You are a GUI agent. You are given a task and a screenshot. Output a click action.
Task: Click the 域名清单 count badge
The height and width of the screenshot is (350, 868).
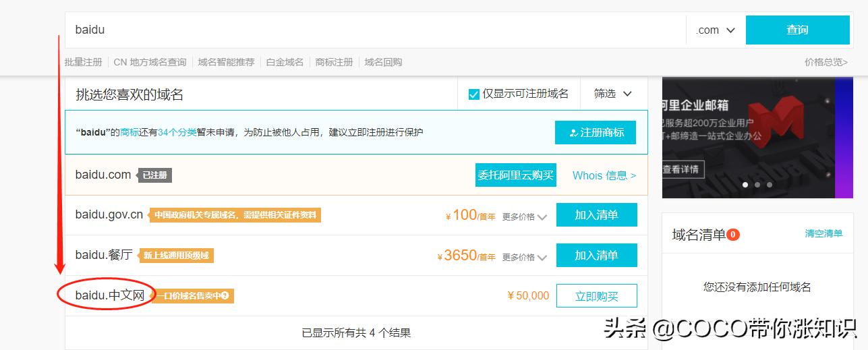click(733, 235)
